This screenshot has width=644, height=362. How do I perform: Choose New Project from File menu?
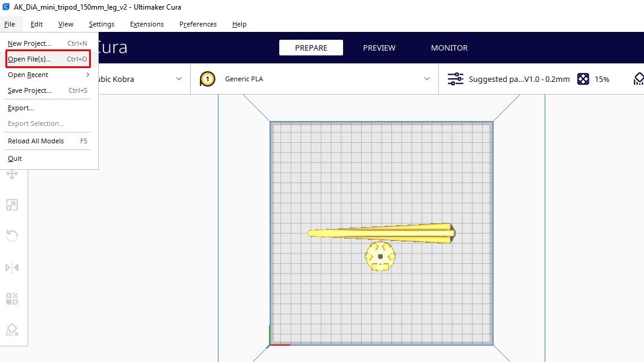(48, 43)
